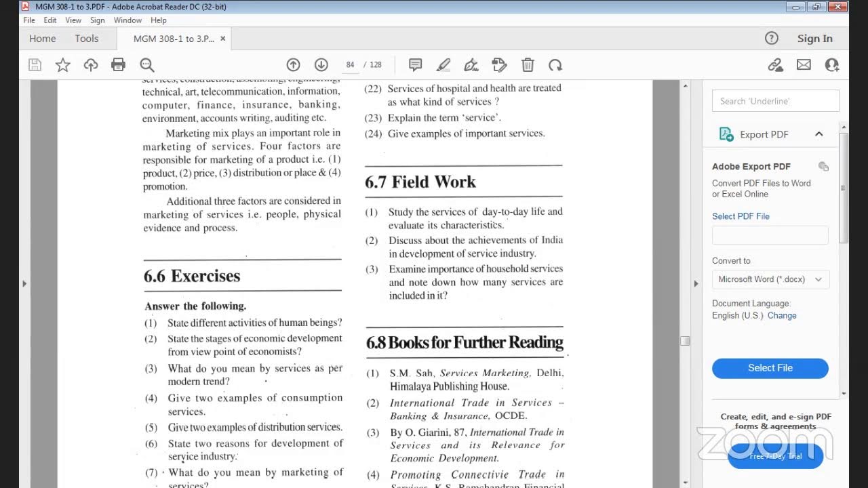The image size is (868, 488).
Task: Click the '6.6 Exercises' heading
Action: (x=192, y=276)
